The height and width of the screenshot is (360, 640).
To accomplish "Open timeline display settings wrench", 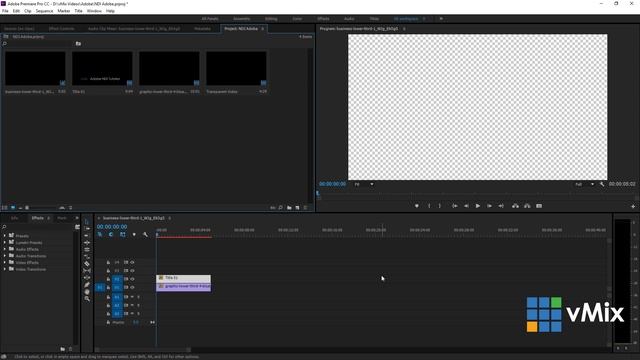I will click(x=145, y=235).
